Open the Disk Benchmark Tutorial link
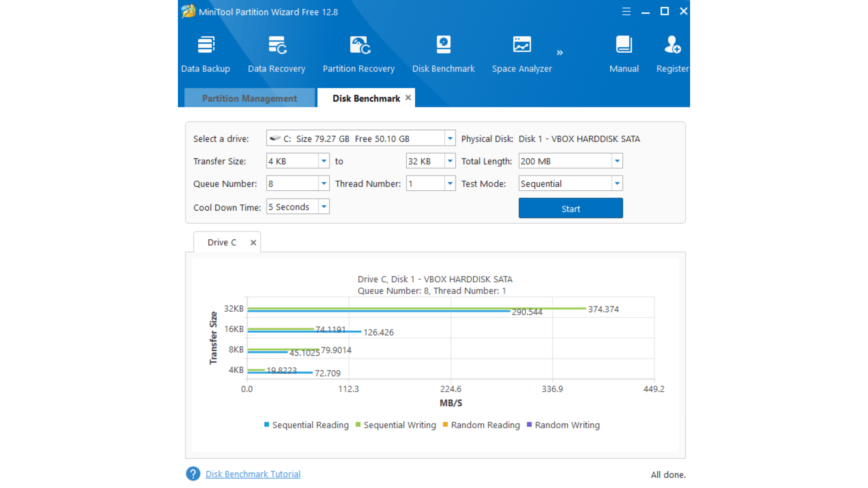The width and height of the screenshot is (868, 488). (253, 474)
